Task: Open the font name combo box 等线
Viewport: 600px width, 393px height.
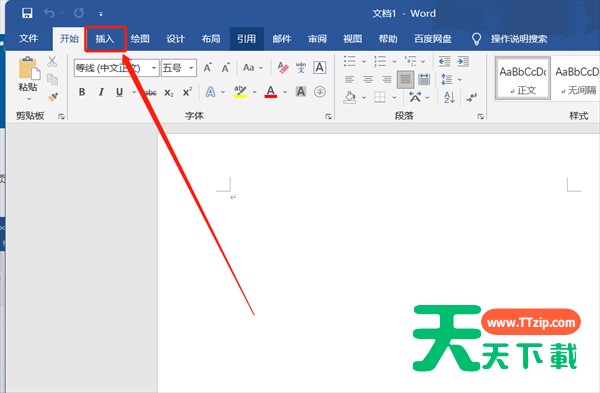Action: click(116, 68)
